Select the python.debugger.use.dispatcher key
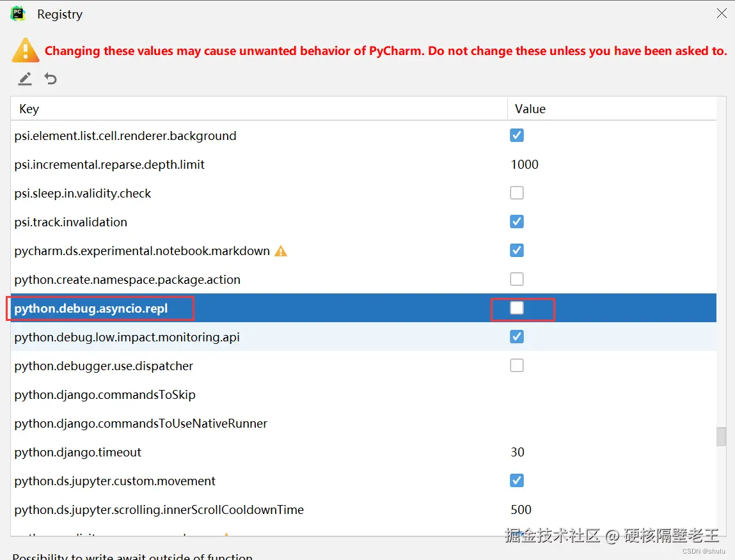Screen dimensions: 735x560 click(104, 366)
